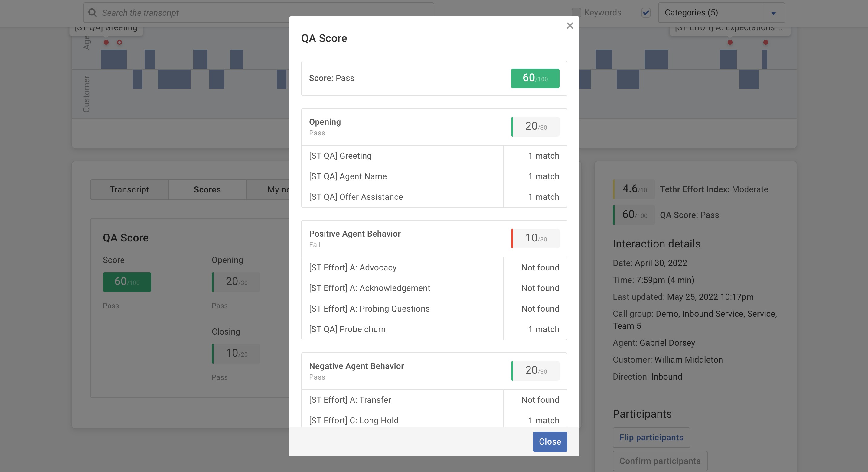The width and height of the screenshot is (868, 472).
Task: Uncheck the Categories checkbox
Action: pyautogui.click(x=646, y=13)
